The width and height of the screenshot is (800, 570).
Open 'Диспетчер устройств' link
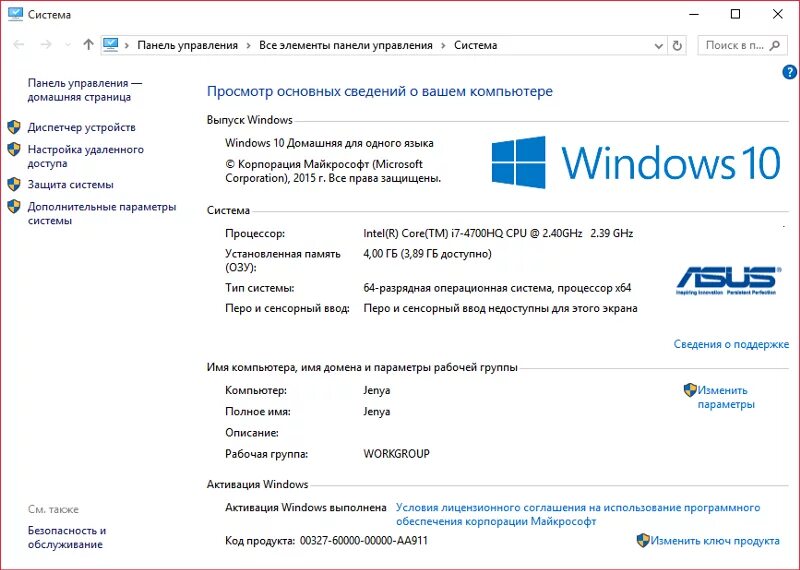tap(82, 127)
